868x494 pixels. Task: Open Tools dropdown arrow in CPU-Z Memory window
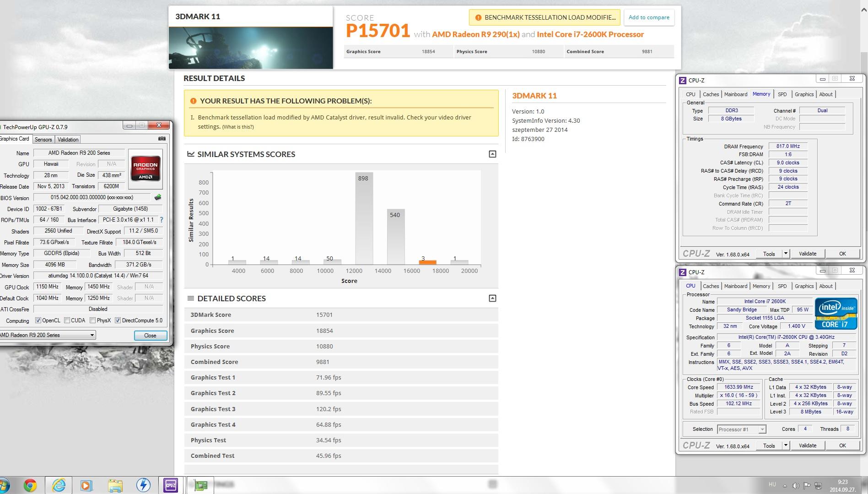786,254
